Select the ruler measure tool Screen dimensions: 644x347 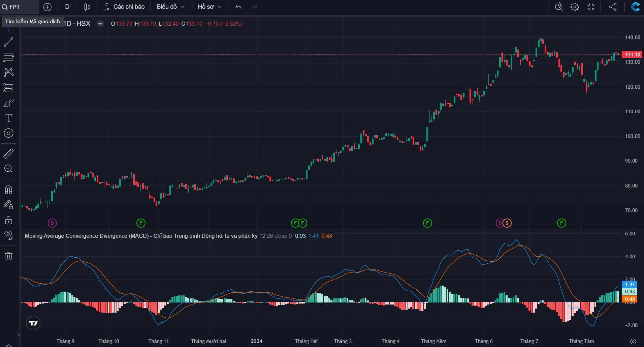point(8,153)
